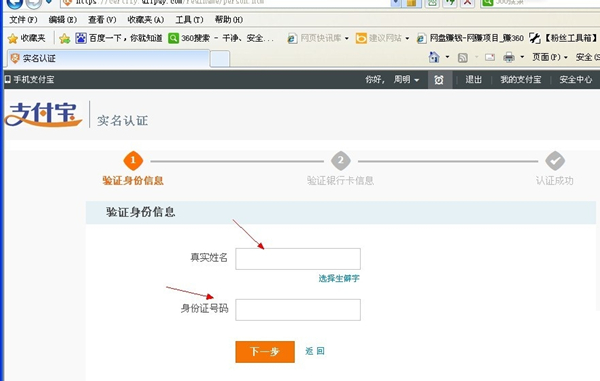Click the 支付宝 logo
The height and width of the screenshot is (381, 600).
[x=43, y=114]
